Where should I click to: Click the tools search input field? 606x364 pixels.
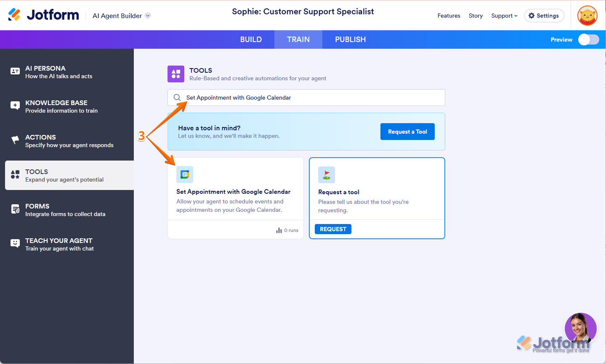pyautogui.click(x=311, y=98)
